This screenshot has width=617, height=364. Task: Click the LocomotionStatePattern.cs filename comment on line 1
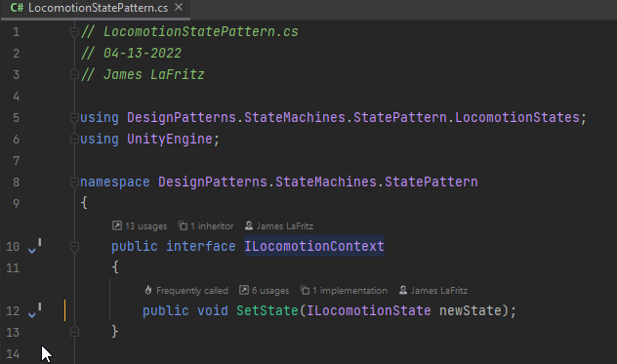click(x=201, y=31)
